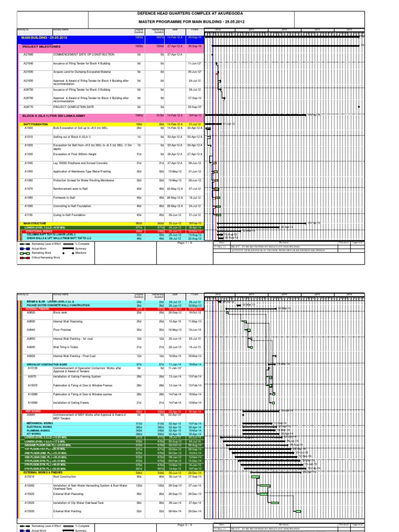Click 'Issuance of Piling Tender for Block 3 Building'
Viewport: 399px width, 532px height.
point(82,89)
